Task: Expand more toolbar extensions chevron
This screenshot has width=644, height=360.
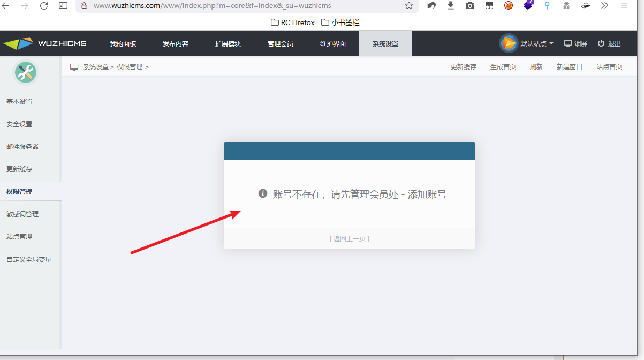Action: point(605,5)
